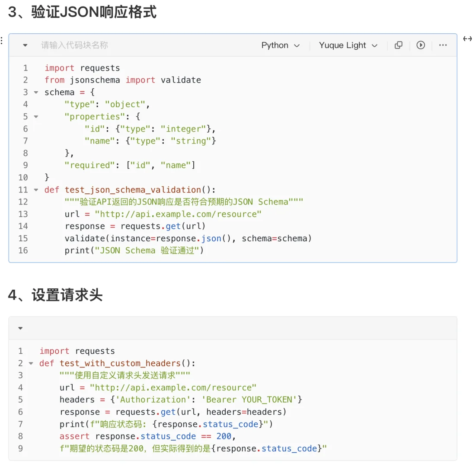Screen dimensions: 476x467
Task: Click the line 'f"期望的状态码是200，但实际得到的是...'
Action: tap(193, 448)
